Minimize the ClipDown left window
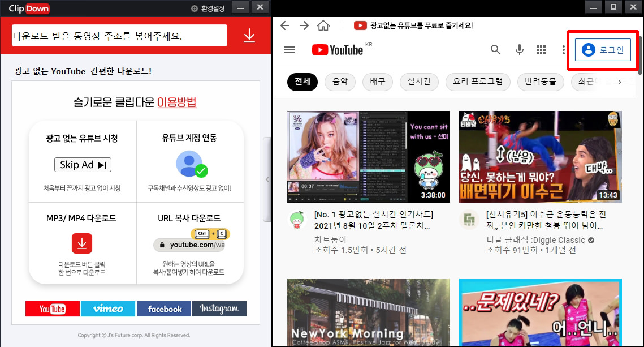 point(240,7)
